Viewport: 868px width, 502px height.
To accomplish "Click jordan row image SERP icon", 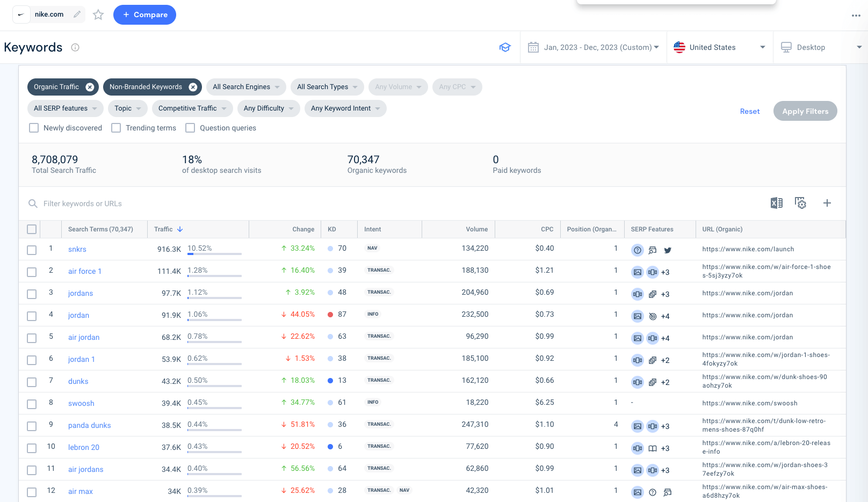I will pyautogui.click(x=638, y=316).
